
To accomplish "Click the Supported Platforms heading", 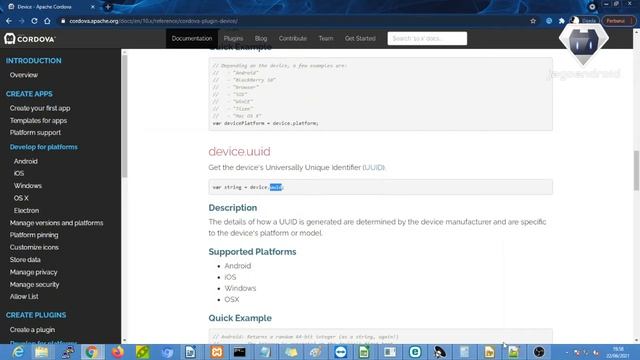I will click(252, 252).
